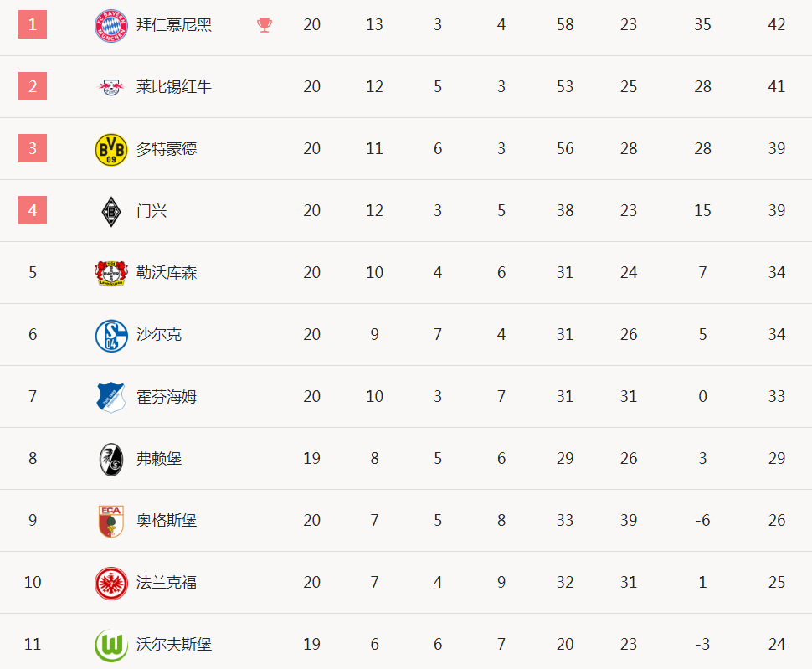Open the 拜仁慕尼黑 team link
This screenshot has width=812, height=669.
174,25
